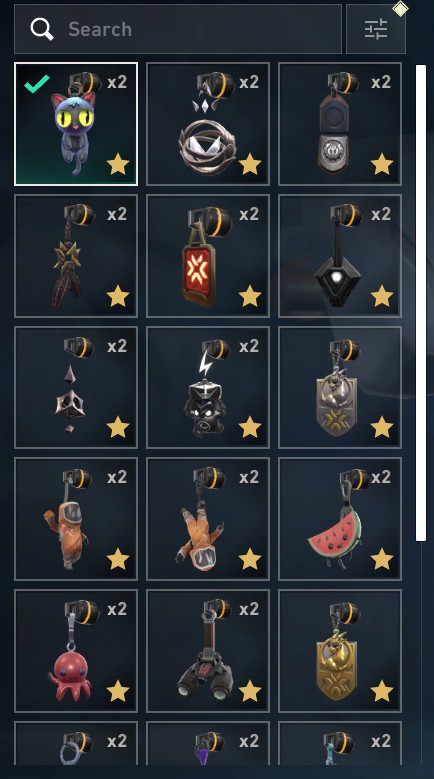
Task: Click the magnifying glass search icon
Action: (42, 29)
